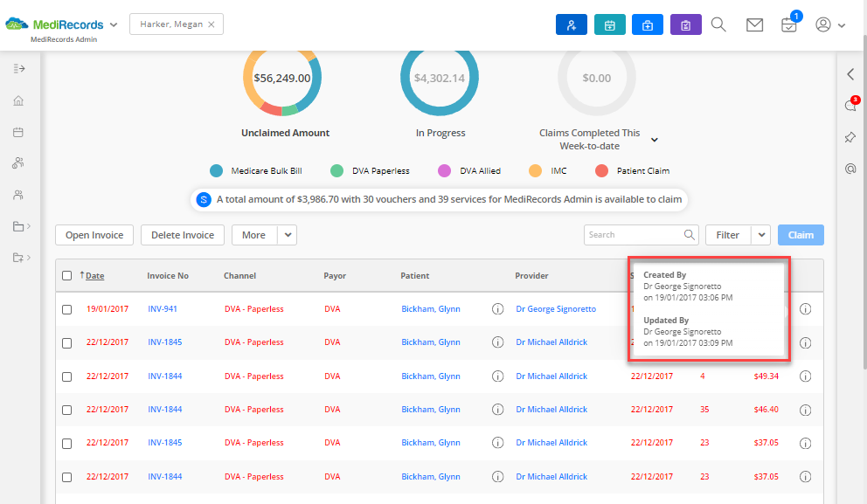Collapse the right panel chevron
867x504 pixels.
tap(850, 74)
